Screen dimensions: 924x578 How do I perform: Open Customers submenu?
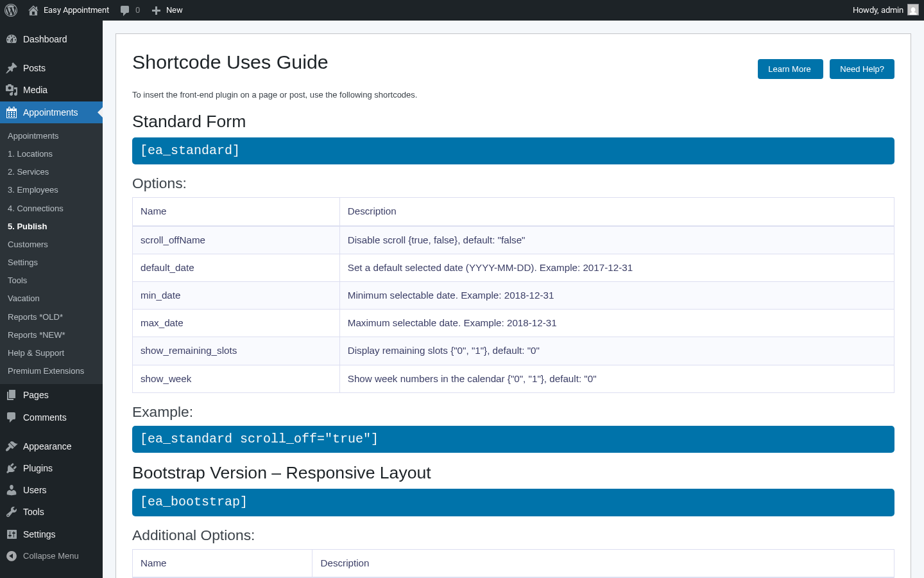pyautogui.click(x=28, y=245)
